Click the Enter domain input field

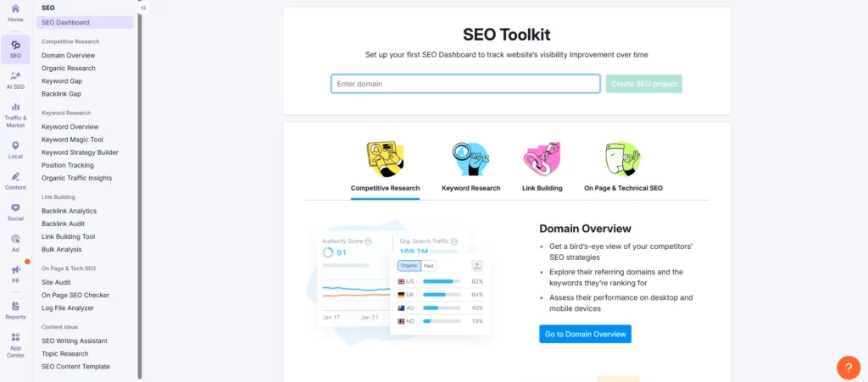pyautogui.click(x=465, y=84)
